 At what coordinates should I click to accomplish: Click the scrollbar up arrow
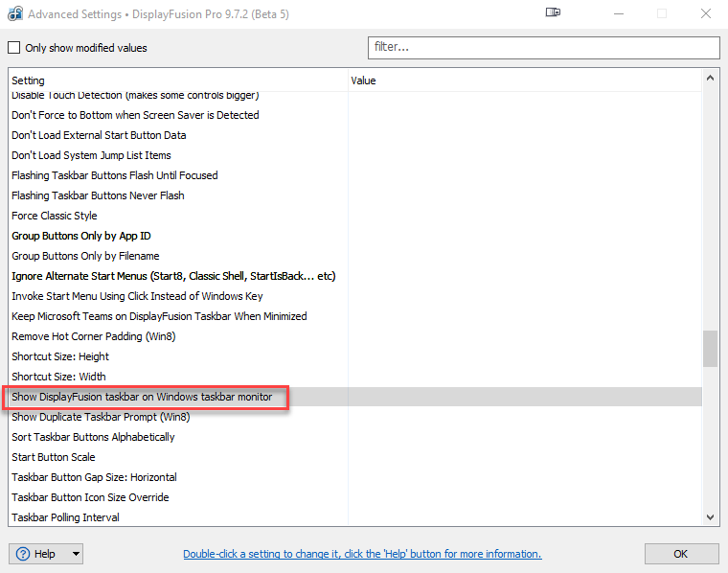pyautogui.click(x=710, y=80)
